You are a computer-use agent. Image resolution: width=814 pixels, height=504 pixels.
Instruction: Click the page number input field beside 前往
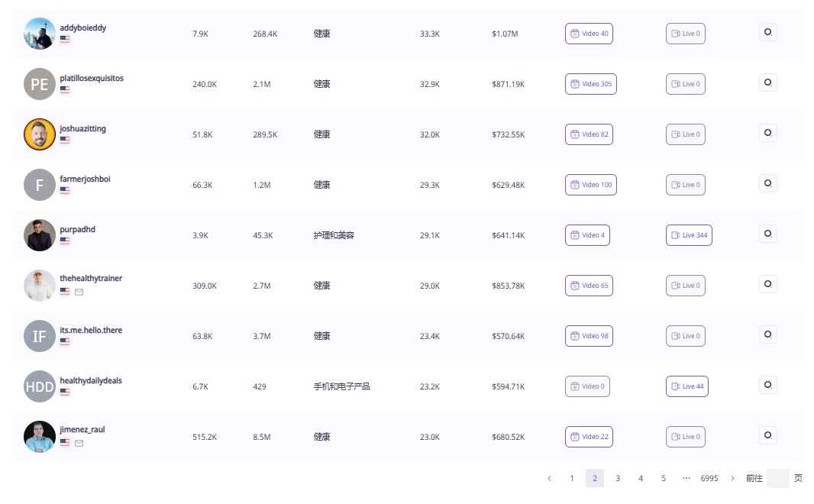pyautogui.click(x=777, y=478)
